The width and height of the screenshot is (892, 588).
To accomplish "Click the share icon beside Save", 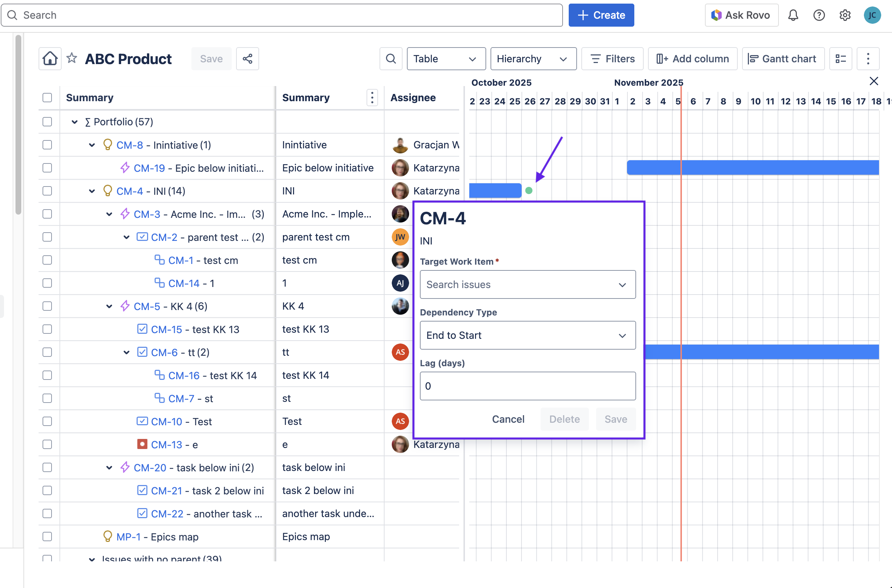I will click(x=247, y=58).
